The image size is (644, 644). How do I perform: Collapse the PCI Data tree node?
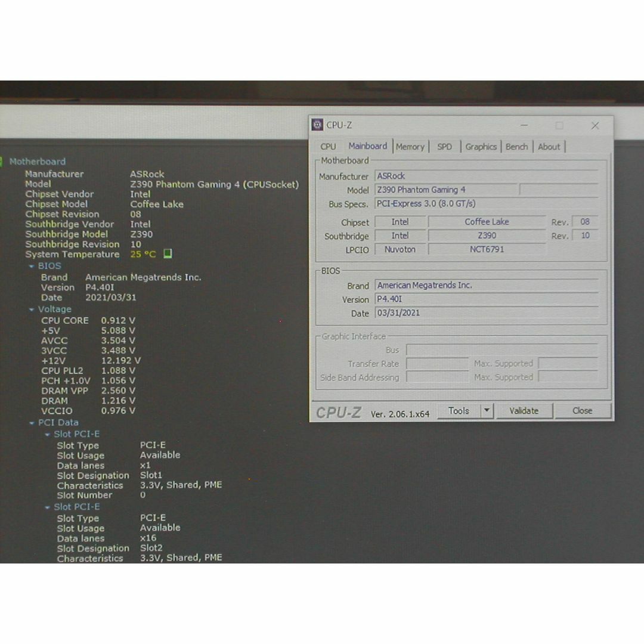tap(31, 423)
